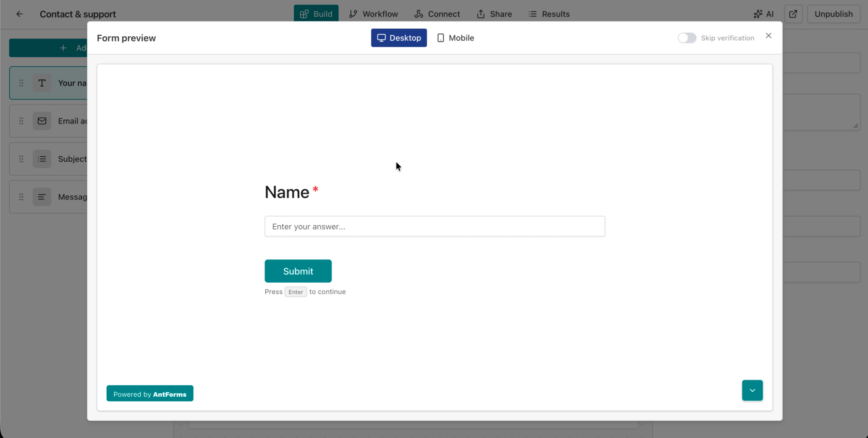Click the envelope icon on Email address field
The width and height of the screenshot is (868, 438).
[42, 121]
